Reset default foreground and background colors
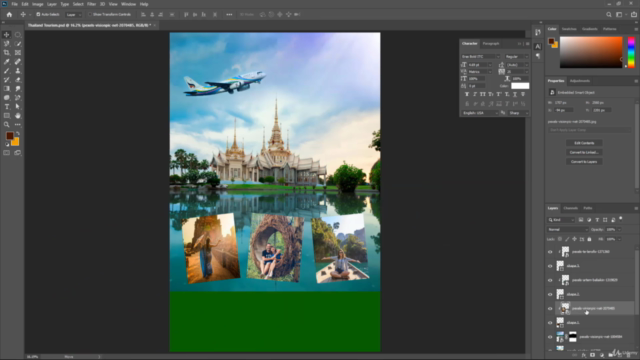 pos(7,144)
